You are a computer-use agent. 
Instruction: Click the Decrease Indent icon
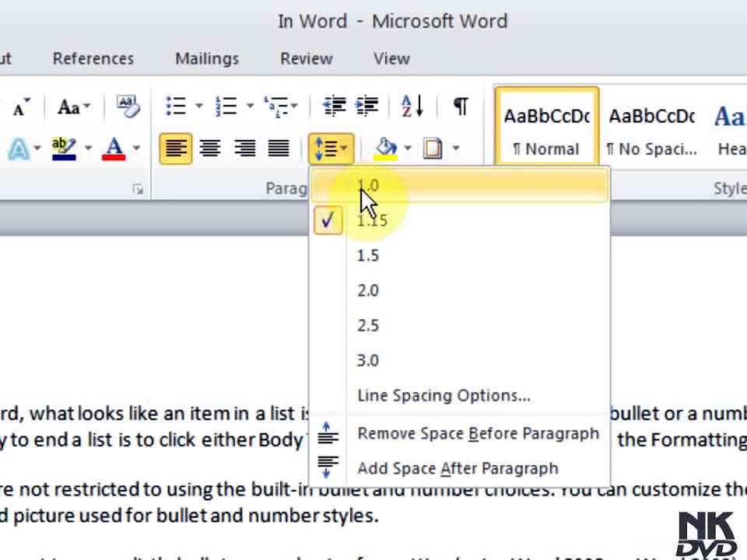pos(335,106)
